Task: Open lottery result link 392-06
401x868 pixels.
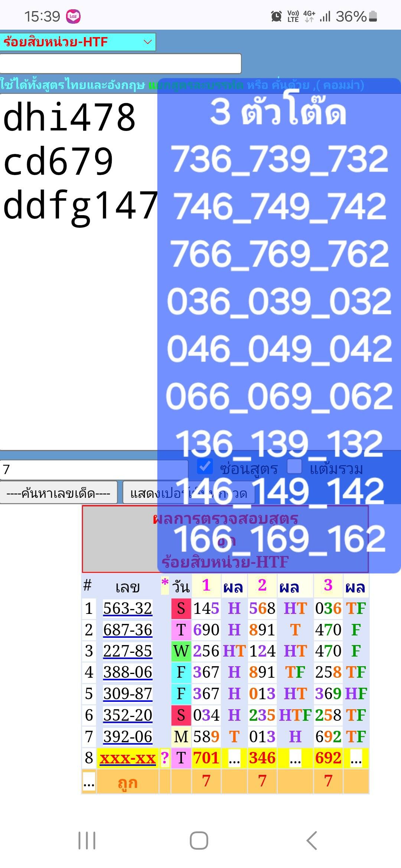Action: point(127,737)
